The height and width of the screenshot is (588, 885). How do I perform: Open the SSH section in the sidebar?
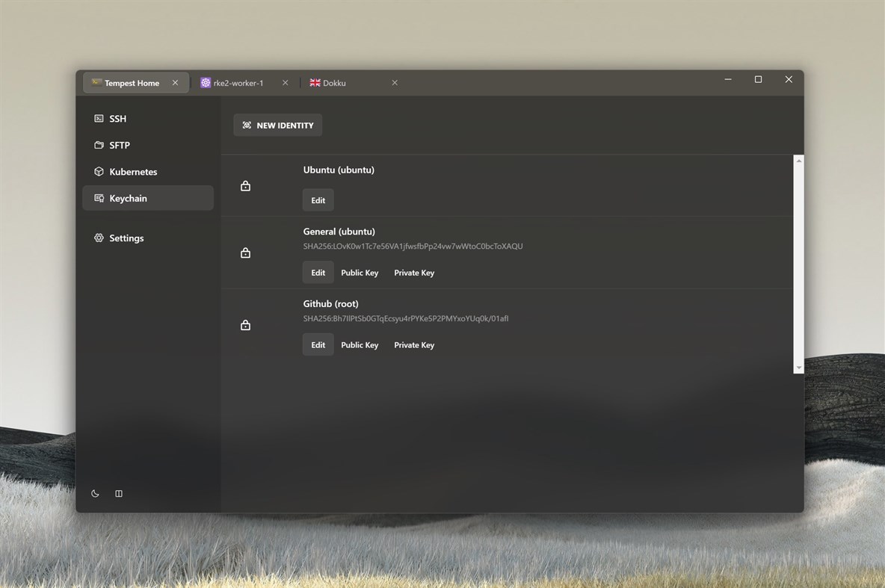tap(98, 118)
